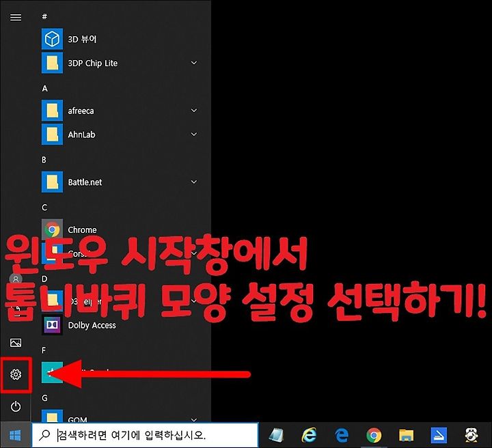The width and height of the screenshot is (492, 448).
Task: Launch the Dolby Access app icon
Action: pos(52,325)
